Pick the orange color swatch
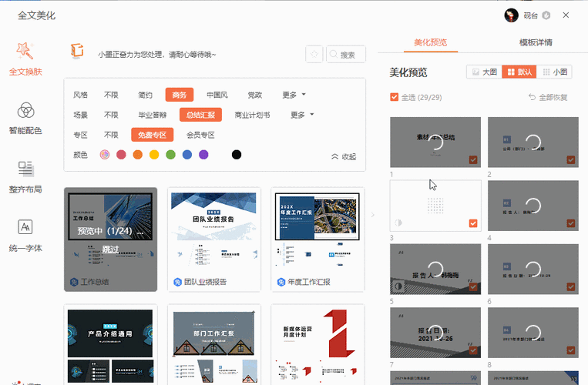Viewport: 588px width, 385px height. click(x=138, y=155)
